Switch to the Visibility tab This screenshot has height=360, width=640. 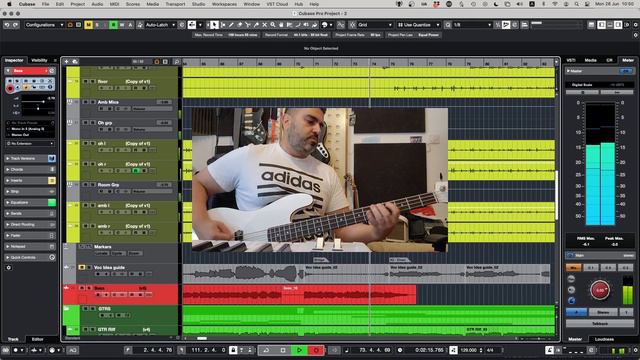(x=39, y=60)
